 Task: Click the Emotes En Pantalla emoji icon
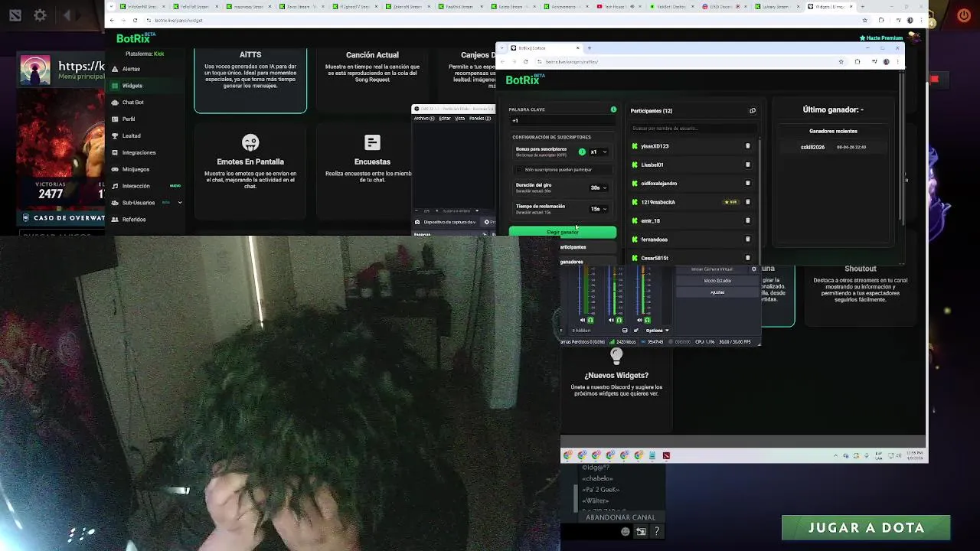pos(250,143)
